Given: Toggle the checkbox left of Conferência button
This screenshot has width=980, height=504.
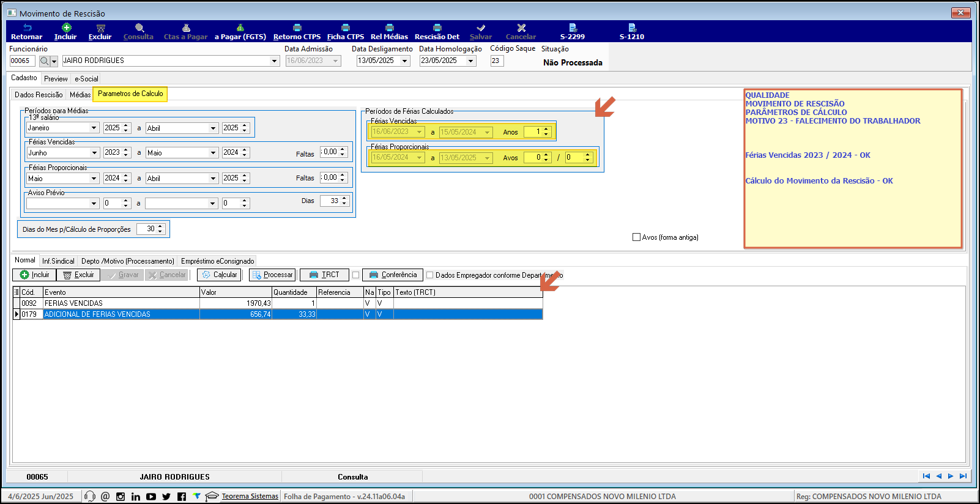Looking at the screenshot, I should click(x=356, y=275).
